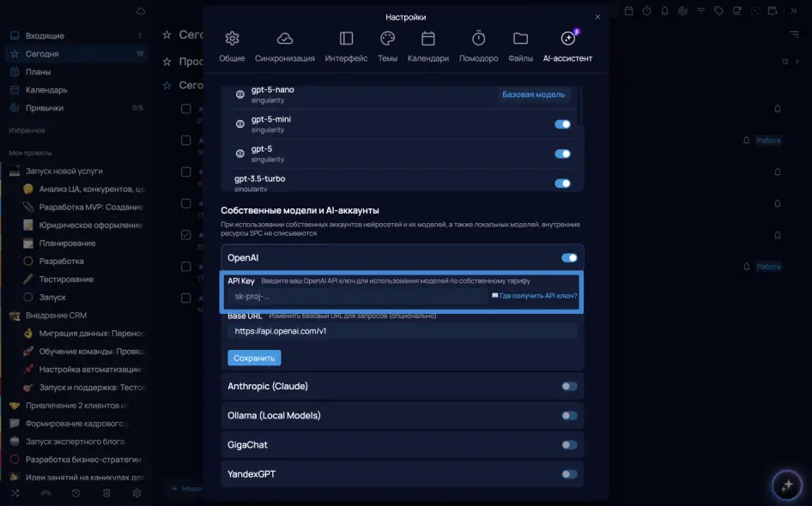Enable the Anthropic (Claude) toggle

click(x=569, y=386)
